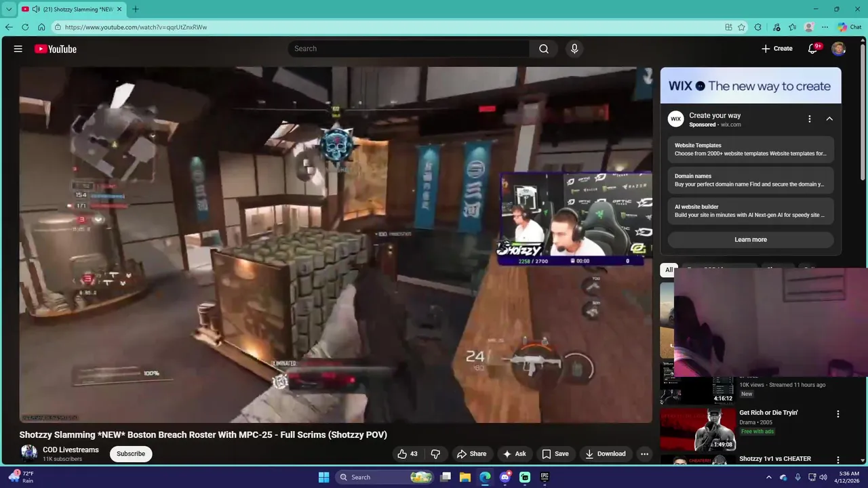The image size is (868, 488).
Task: Open the Windows Start menu
Action: pos(323,477)
